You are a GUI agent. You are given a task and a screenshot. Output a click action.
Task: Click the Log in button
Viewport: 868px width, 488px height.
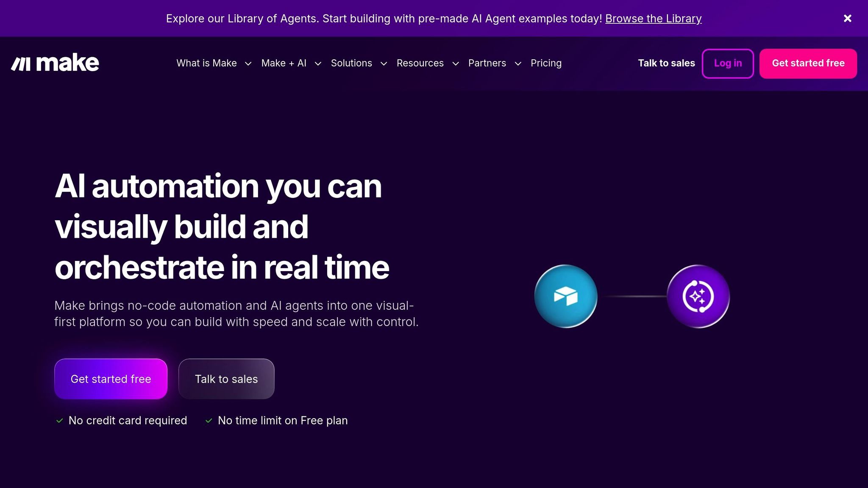[x=728, y=63]
